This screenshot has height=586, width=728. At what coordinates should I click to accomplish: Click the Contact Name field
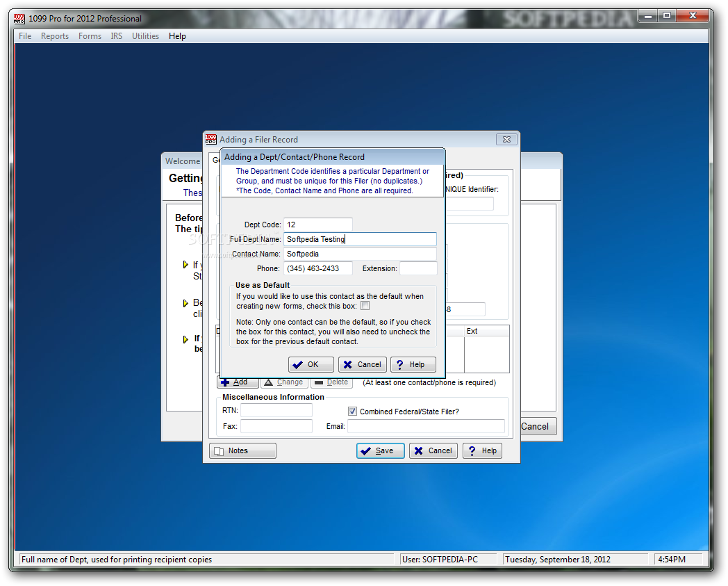(x=361, y=254)
